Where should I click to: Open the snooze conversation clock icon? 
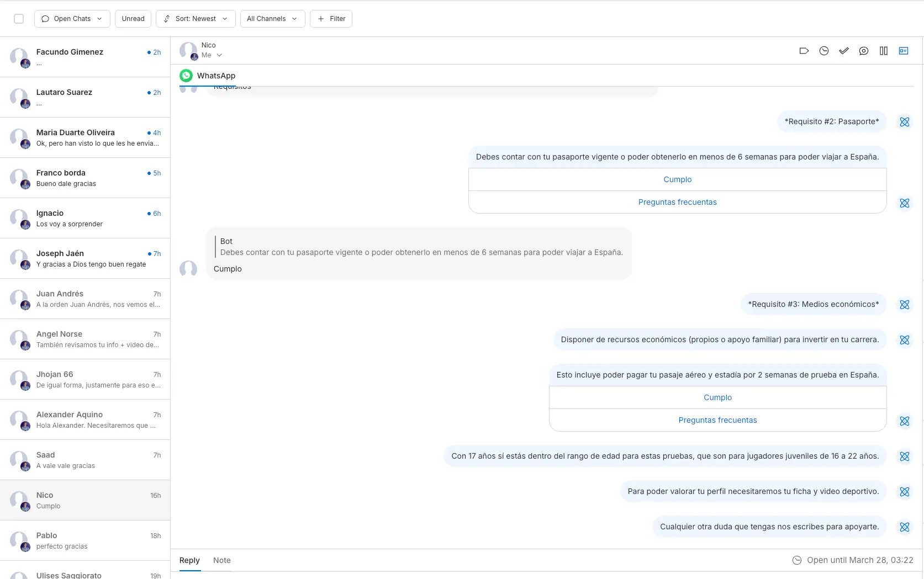(824, 50)
